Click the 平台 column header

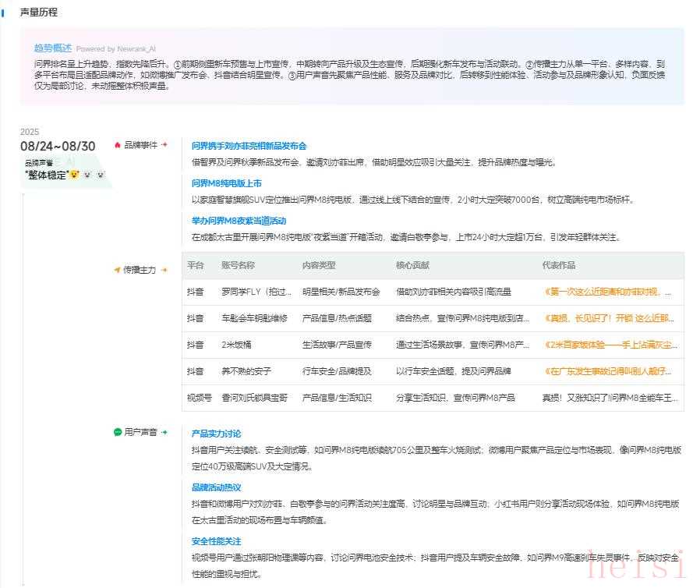coord(195,265)
